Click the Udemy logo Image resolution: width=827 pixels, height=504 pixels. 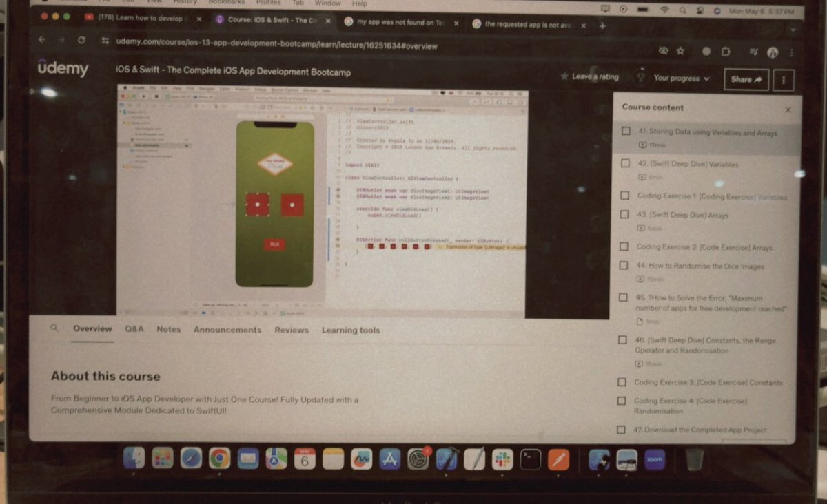pyautogui.click(x=63, y=69)
